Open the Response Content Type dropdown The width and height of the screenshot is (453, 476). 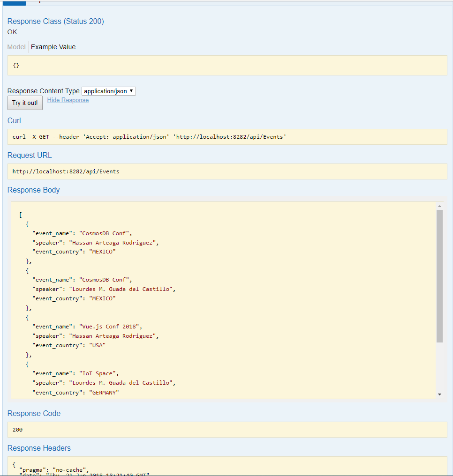coord(108,91)
